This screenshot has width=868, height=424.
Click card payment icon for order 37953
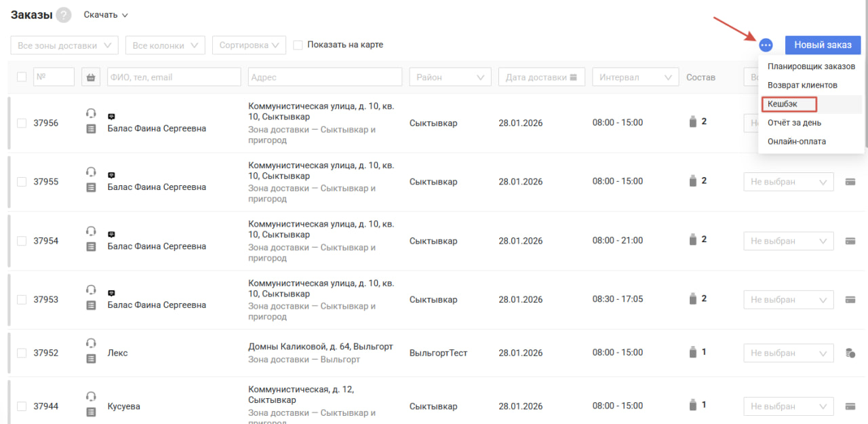(x=850, y=300)
